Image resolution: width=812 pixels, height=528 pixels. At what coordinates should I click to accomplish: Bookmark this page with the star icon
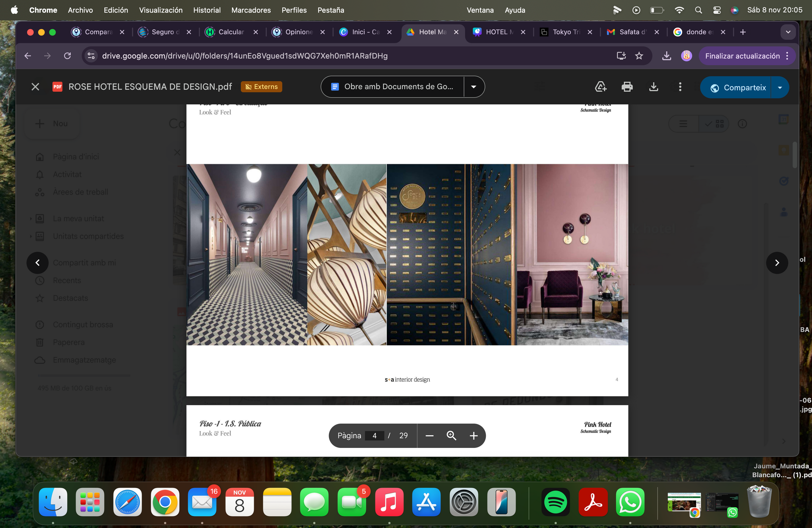coord(639,56)
